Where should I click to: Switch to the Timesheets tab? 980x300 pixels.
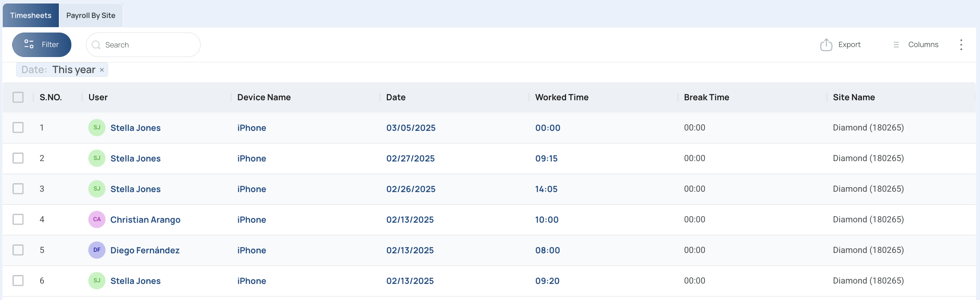(31, 15)
